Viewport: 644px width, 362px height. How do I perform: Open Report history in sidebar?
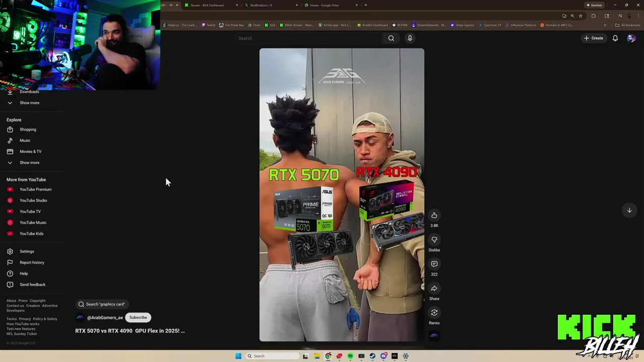click(32, 262)
